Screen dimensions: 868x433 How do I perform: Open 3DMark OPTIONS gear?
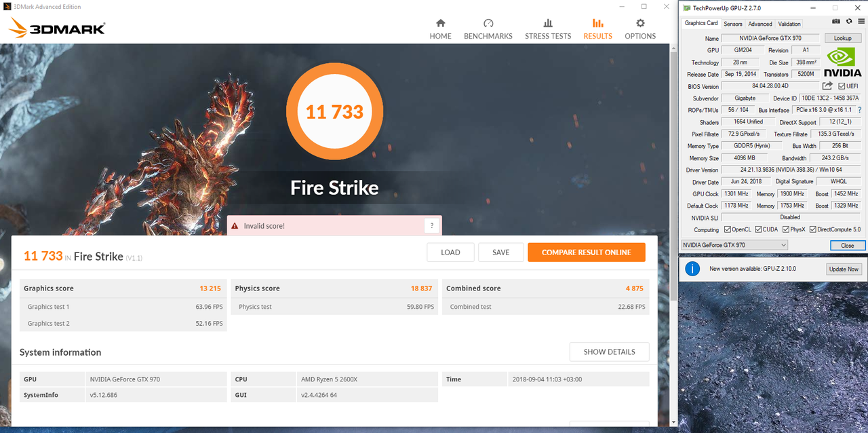tap(640, 29)
